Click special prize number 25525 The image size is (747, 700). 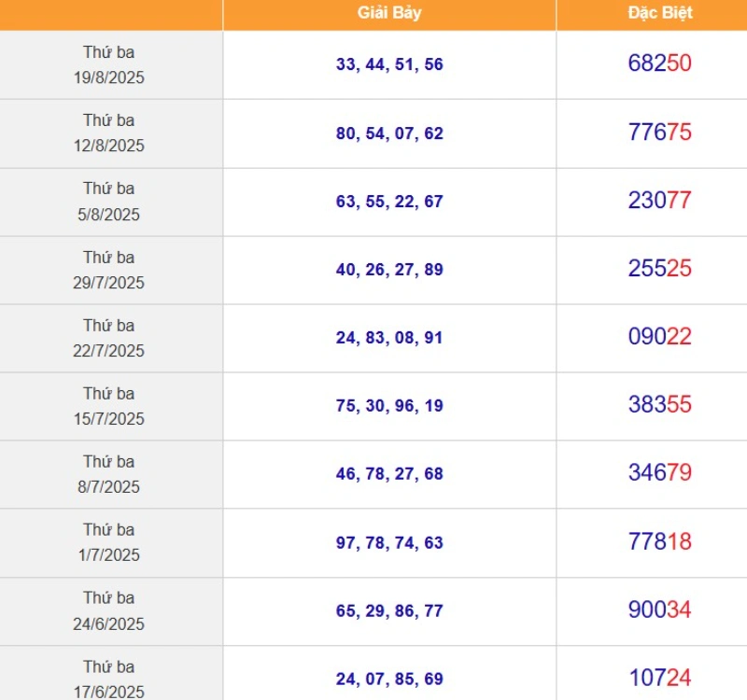[659, 269]
